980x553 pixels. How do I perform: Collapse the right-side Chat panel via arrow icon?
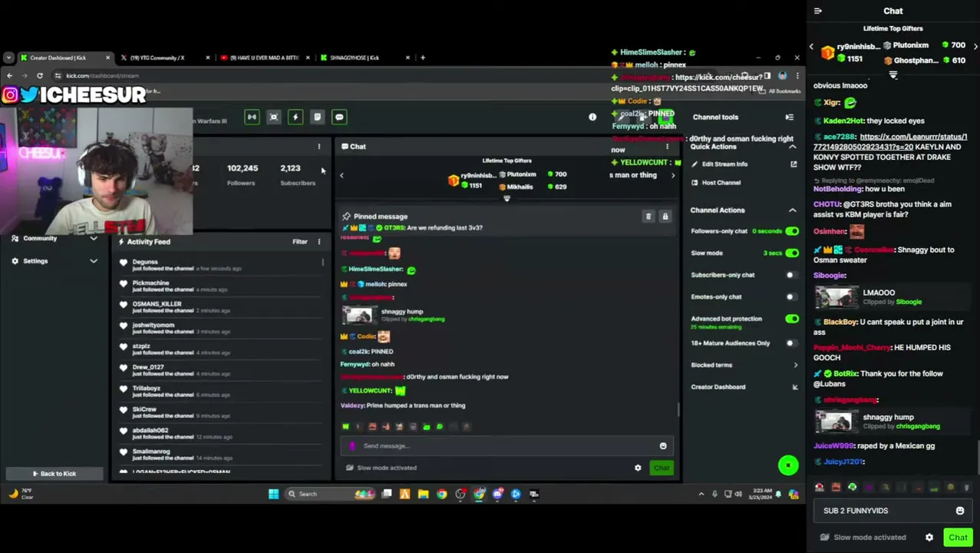[818, 11]
